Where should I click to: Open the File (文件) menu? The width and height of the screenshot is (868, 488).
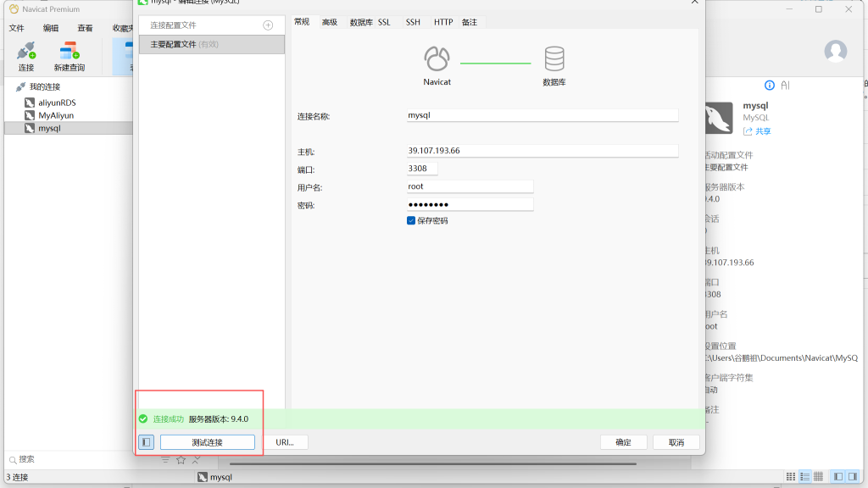[16, 28]
